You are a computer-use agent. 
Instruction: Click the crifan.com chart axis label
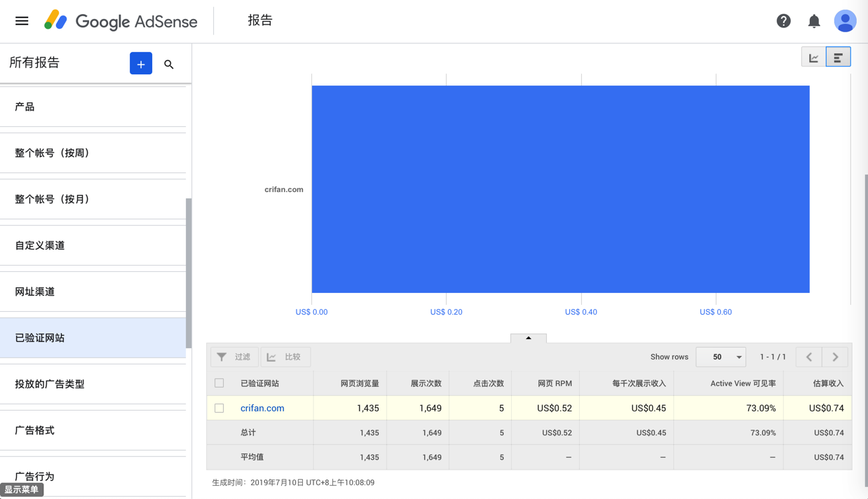(284, 189)
